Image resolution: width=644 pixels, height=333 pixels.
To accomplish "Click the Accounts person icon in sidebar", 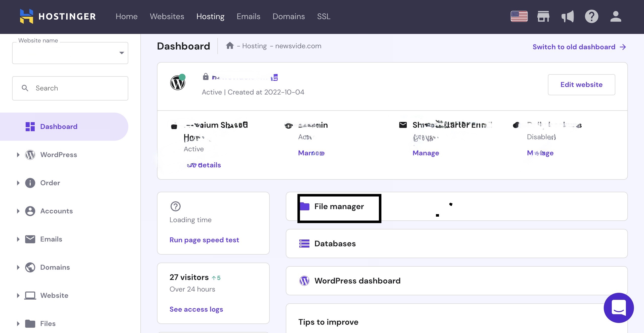I will pyautogui.click(x=30, y=211).
